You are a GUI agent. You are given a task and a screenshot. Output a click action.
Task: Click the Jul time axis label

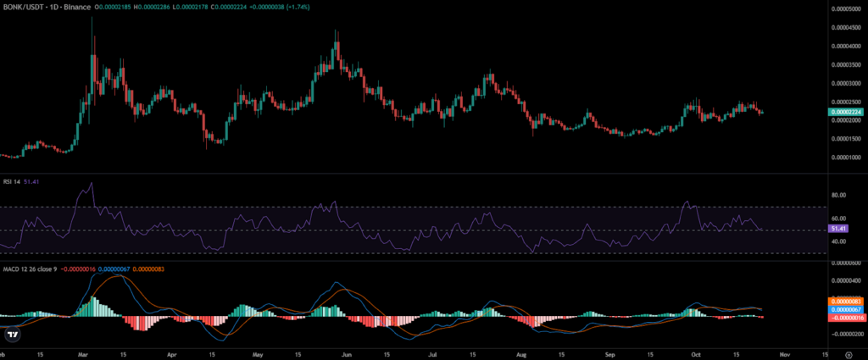[433, 354]
